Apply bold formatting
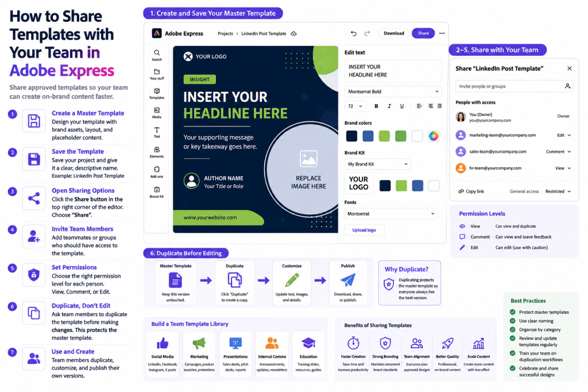 click(376, 106)
